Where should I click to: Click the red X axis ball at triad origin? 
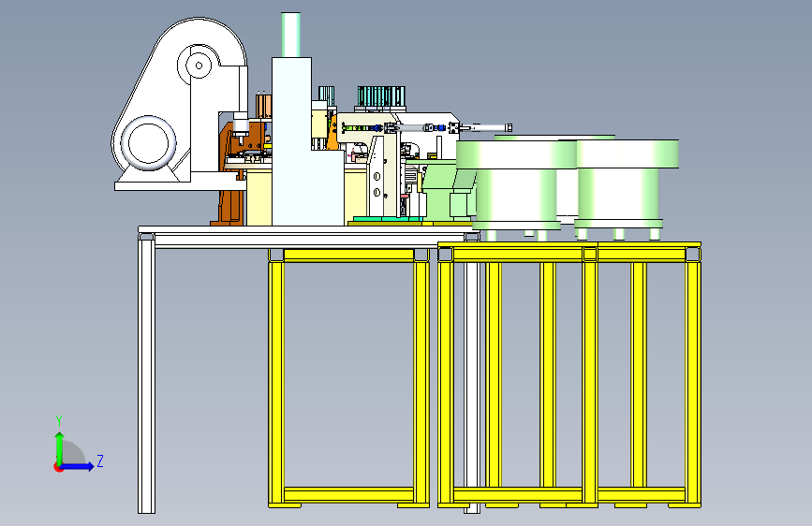tap(57, 467)
